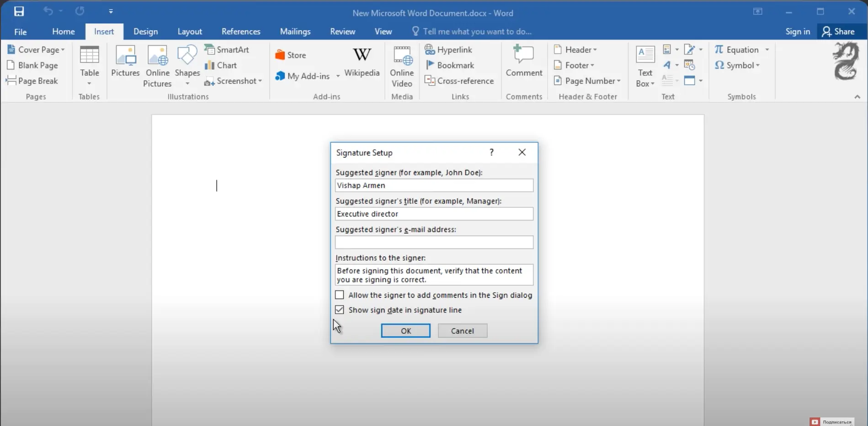The image size is (868, 426).
Task: Insert a SmartArt graphic
Action: click(227, 50)
